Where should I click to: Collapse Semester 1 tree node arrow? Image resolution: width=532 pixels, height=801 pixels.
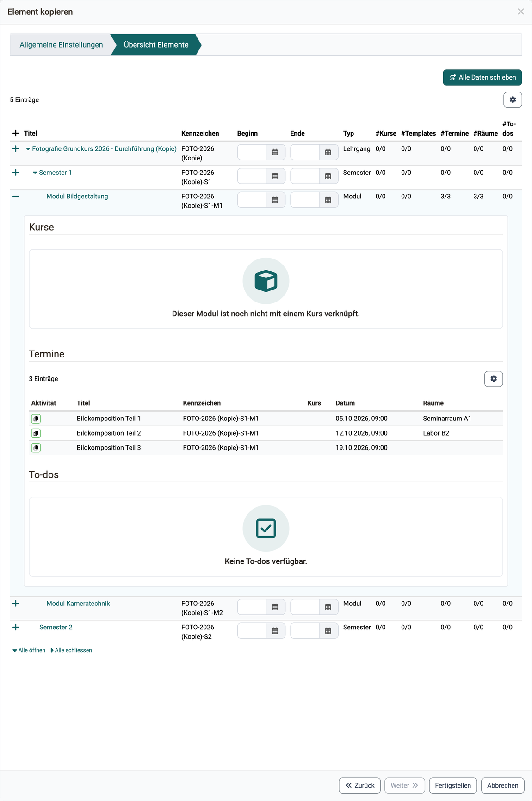(35, 173)
